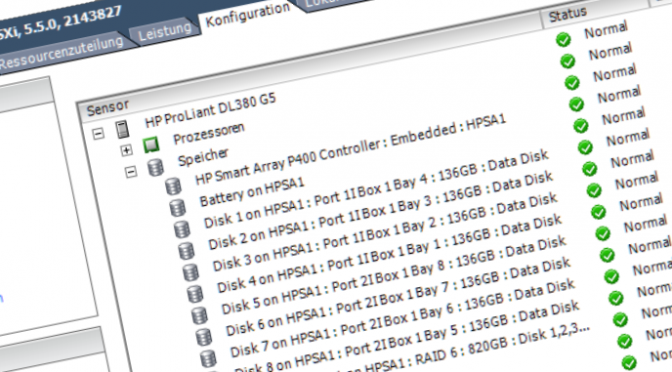Click the Disk 7 on HPSA1 icon

208,359
